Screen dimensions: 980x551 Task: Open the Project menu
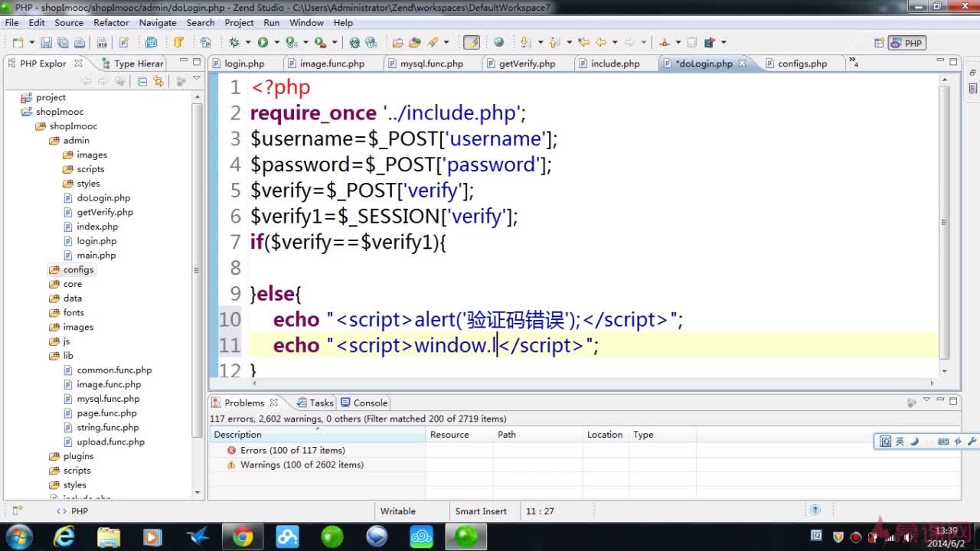pyautogui.click(x=239, y=23)
